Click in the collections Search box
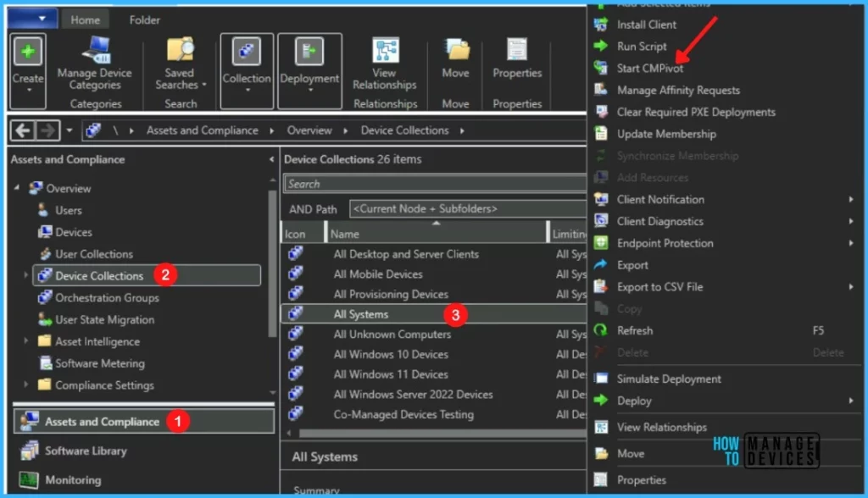This screenshot has height=498, width=868. (435, 184)
